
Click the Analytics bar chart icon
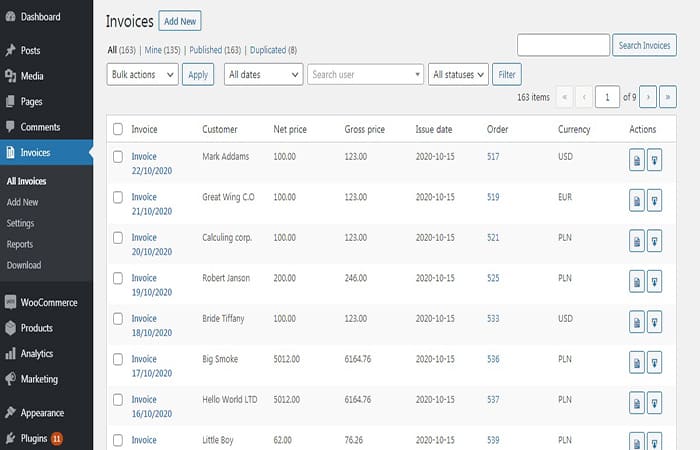(x=10, y=354)
